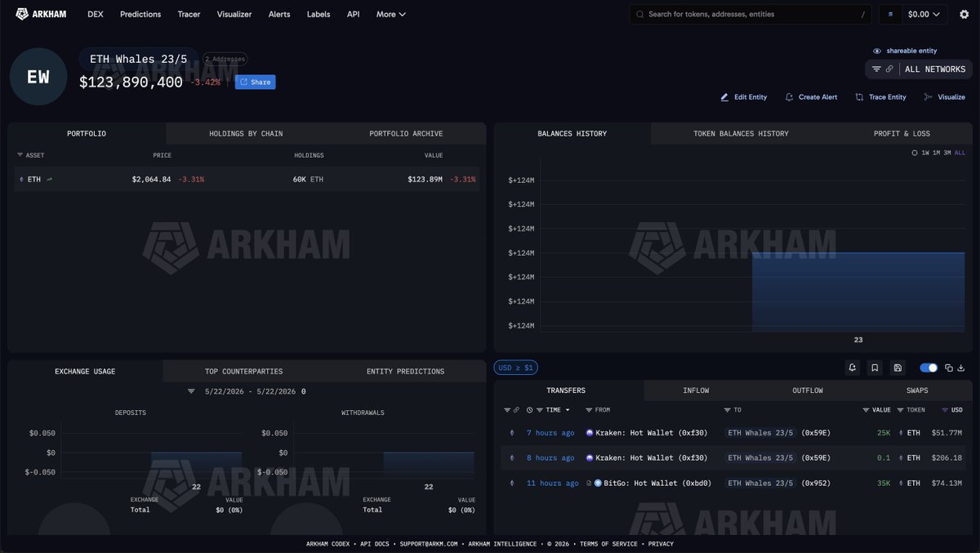This screenshot has height=553, width=980.
Task: Select the ALL range on balances chart
Action: 960,153
